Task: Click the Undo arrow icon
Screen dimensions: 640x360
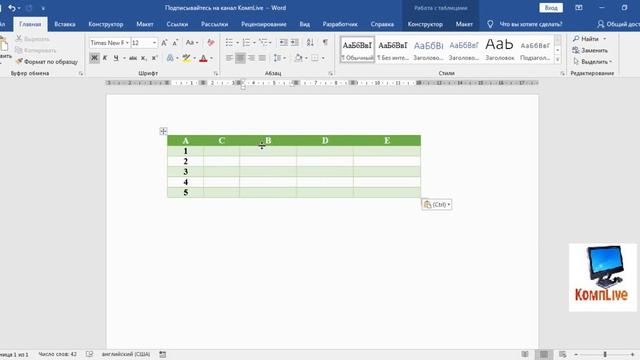Action: click(12, 8)
